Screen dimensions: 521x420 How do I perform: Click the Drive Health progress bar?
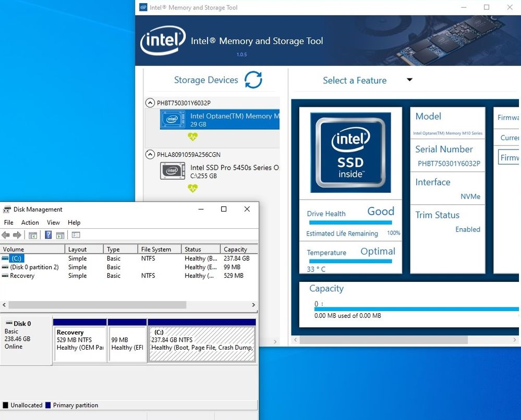coord(350,223)
